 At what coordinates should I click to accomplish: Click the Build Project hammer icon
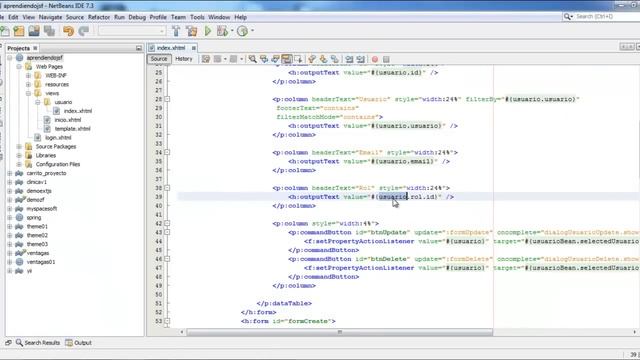tap(176, 31)
